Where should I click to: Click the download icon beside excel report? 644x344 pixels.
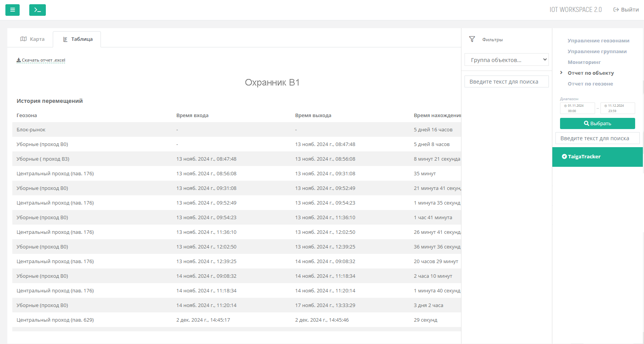[x=18, y=60]
